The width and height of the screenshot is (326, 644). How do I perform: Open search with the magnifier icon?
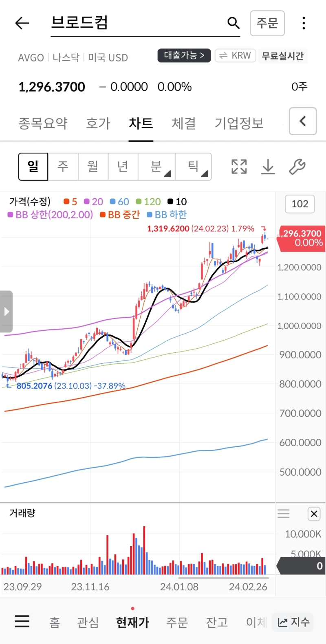[233, 23]
